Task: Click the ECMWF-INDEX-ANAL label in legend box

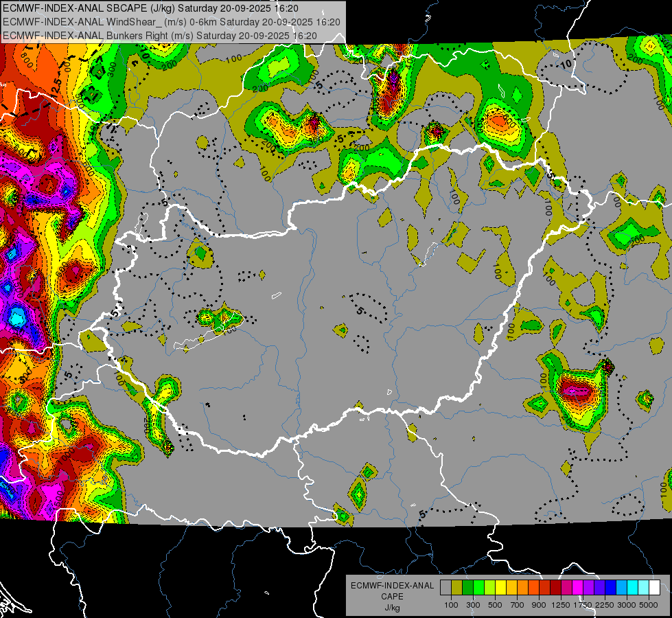Action: point(392,586)
